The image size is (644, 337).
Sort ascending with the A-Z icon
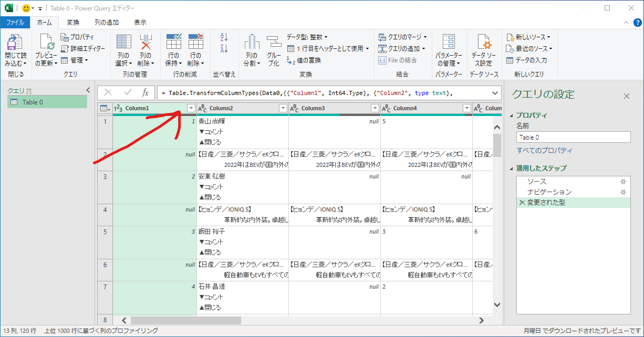click(x=224, y=37)
